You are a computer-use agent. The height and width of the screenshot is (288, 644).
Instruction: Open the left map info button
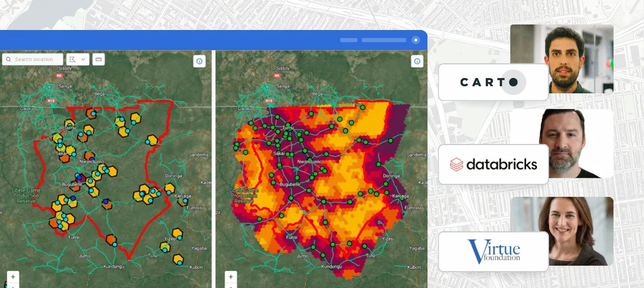(x=199, y=61)
